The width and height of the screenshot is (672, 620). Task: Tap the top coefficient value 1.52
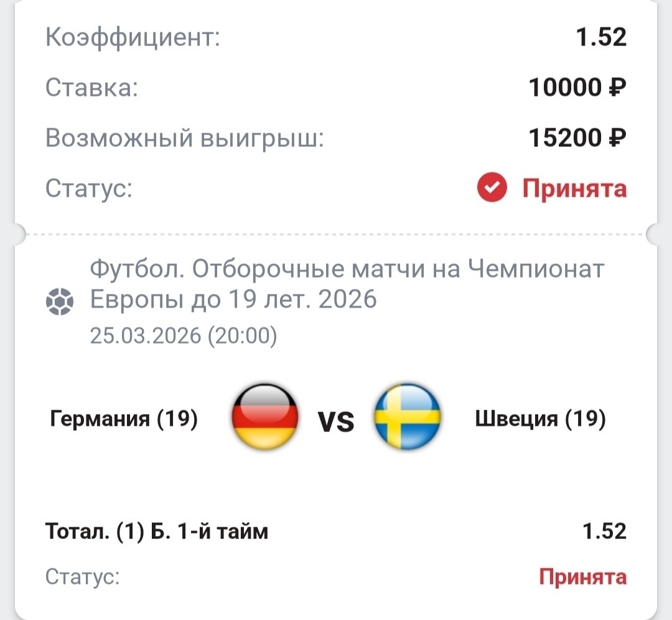coord(600,38)
